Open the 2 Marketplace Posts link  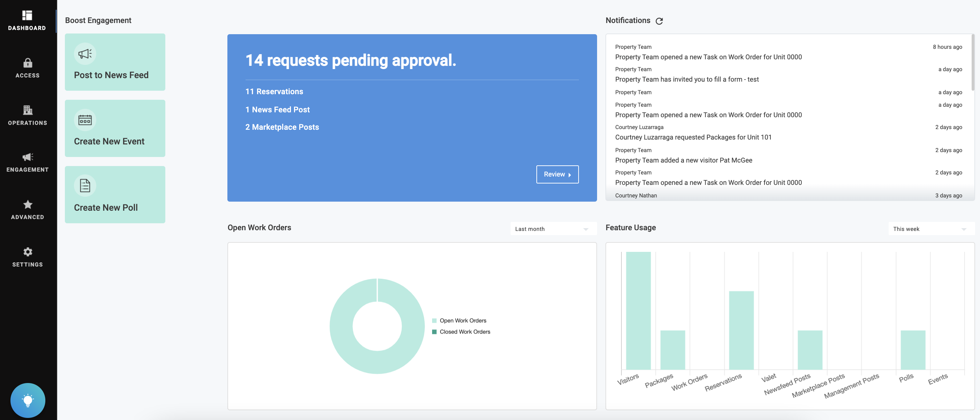point(282,127)
